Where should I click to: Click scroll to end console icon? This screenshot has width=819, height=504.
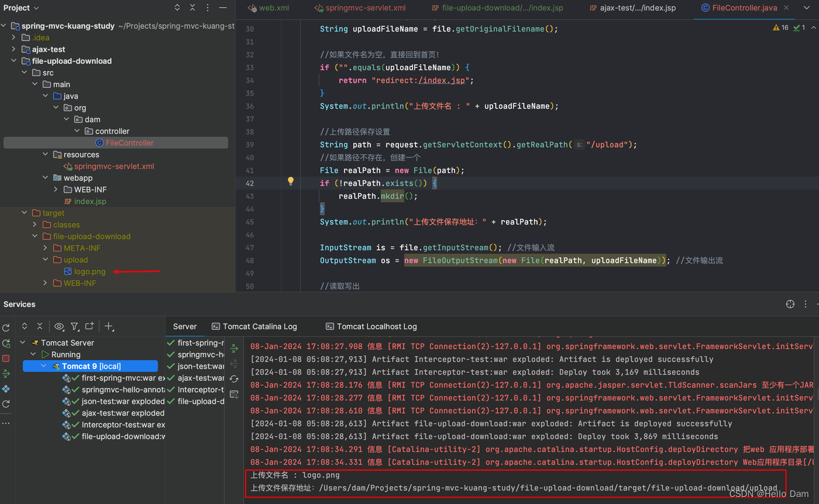[x=234, y=395]
